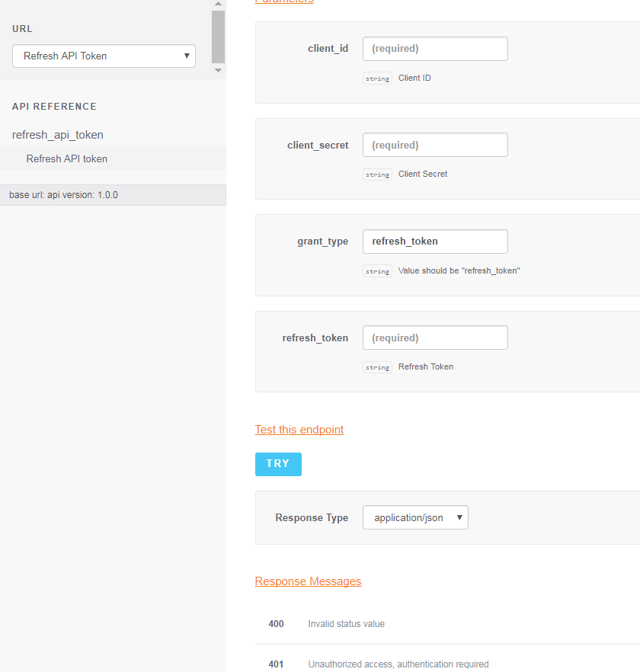The height and width of the screenshot is (672, 640).
Task: Click the string badge beside Refresh Token
Action: (x=377, y=367)
